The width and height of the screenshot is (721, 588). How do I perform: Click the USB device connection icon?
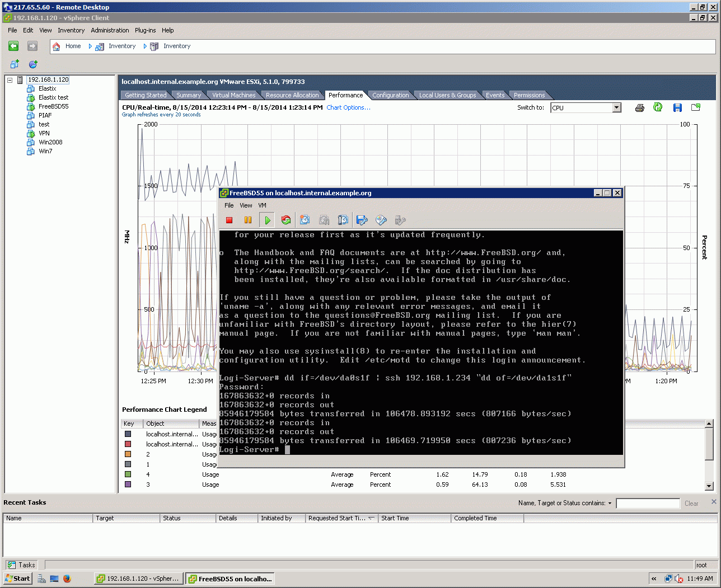400,220
